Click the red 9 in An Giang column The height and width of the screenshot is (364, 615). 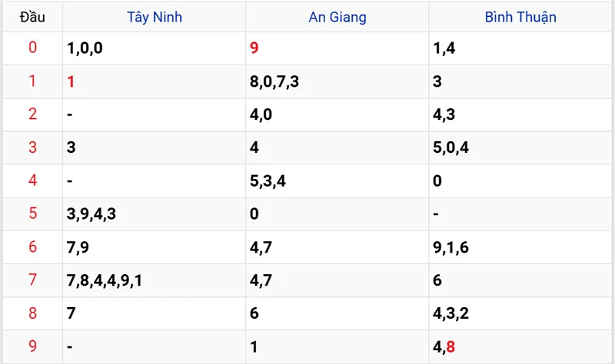[x=254, y=48]
